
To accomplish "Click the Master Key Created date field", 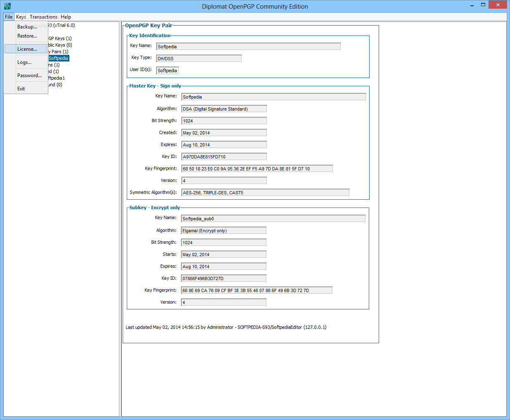I will [224, 133].
